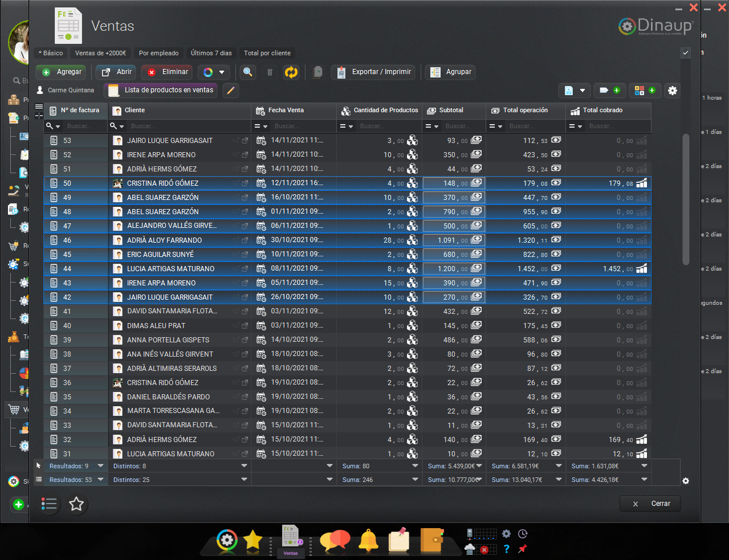Switch to Ventas de +2000€ tab
729x560 pixels.
(x=101, y=53)
